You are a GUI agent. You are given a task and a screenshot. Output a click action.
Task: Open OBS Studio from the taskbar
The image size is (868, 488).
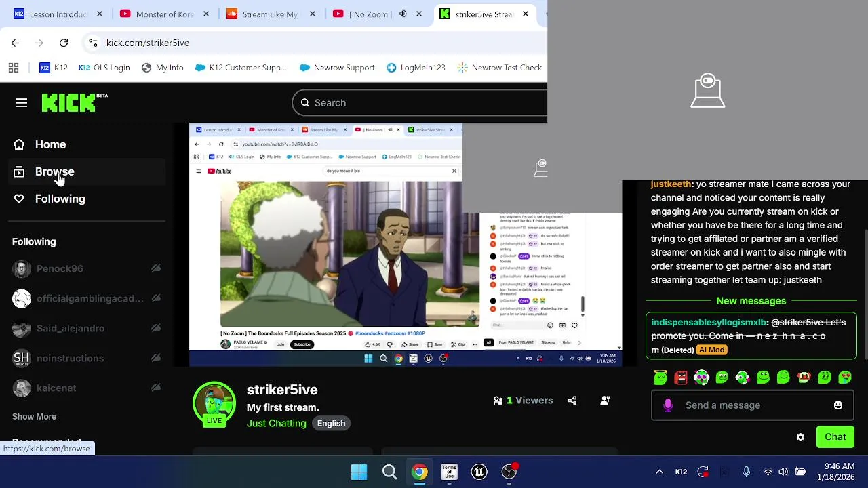pyautogui.click(x=509, y=472)
